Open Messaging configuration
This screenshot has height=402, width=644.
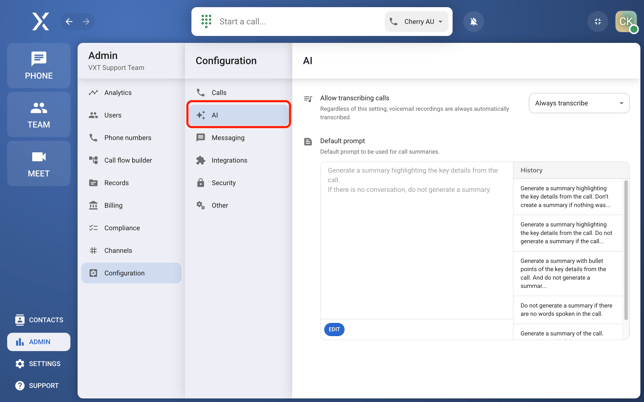(x=238, y=138)
